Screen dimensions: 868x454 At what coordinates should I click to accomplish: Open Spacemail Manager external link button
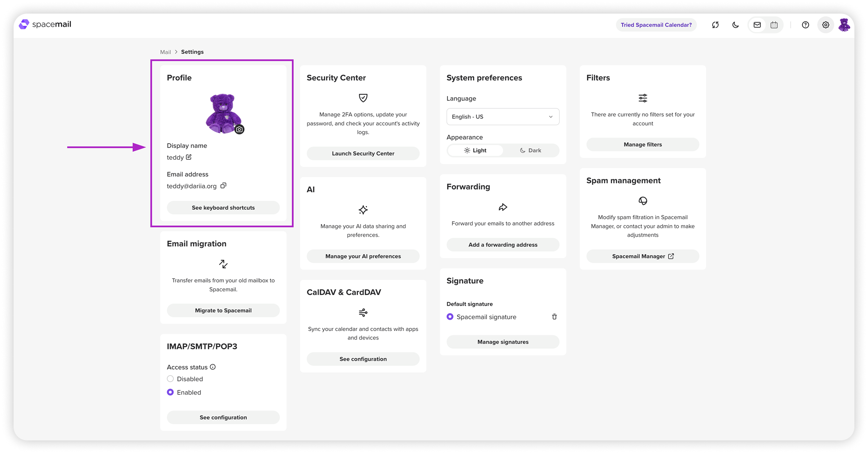[x=643, y=256]
